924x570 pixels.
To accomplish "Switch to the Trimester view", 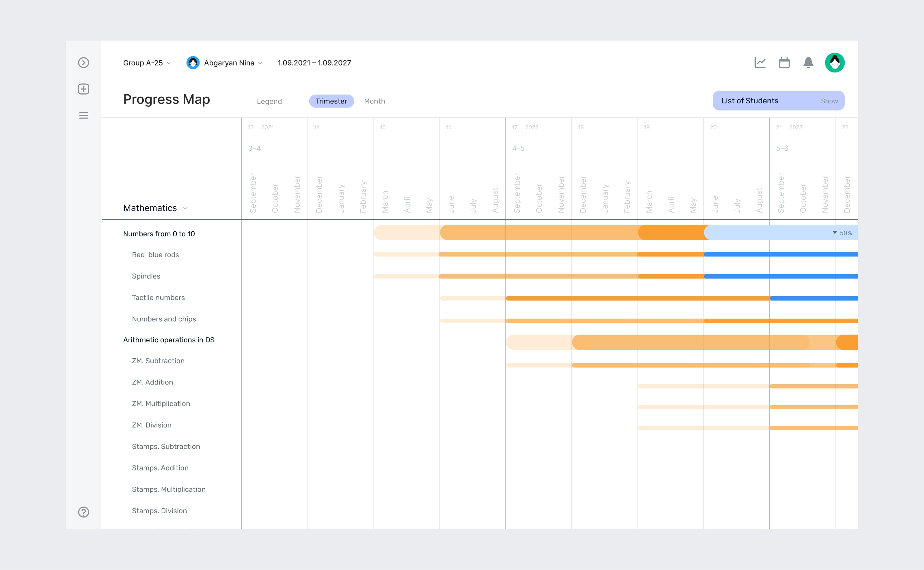I will coord(331,101).
